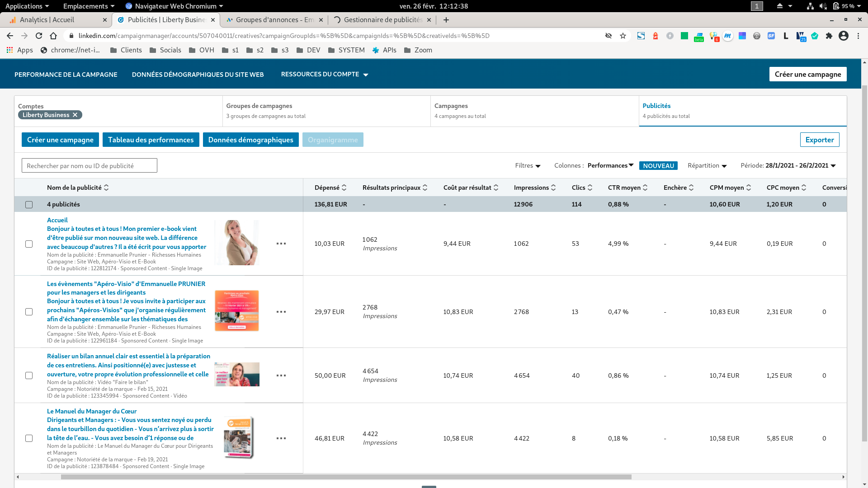
Task: Click the Exporter button
Action: pyautogui.click(x=820, y=140)
